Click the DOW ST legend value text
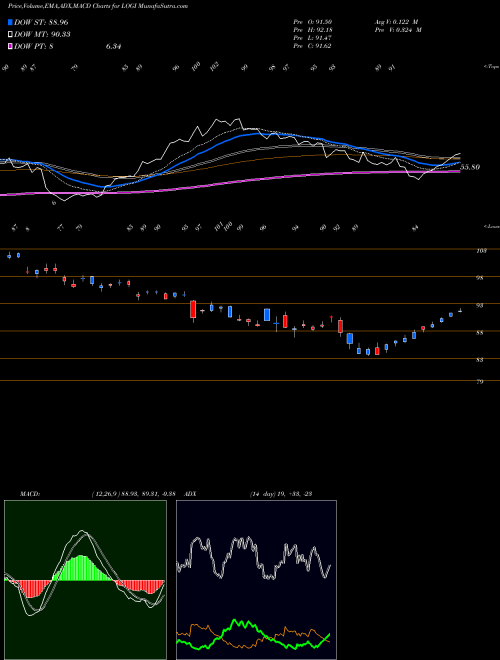Viewport: 500px width, 660px height. pyautogui.click(x=41, y=22)
